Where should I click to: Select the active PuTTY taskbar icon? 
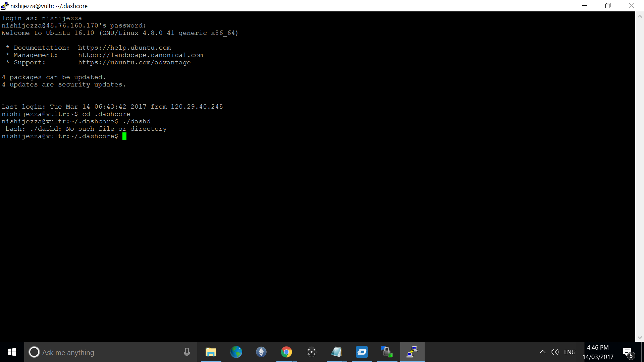(x=412, y=352)
